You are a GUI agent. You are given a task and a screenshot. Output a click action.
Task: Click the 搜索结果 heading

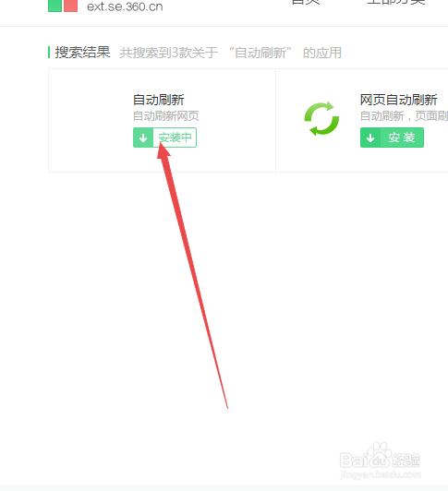click(x=83, y=53)
